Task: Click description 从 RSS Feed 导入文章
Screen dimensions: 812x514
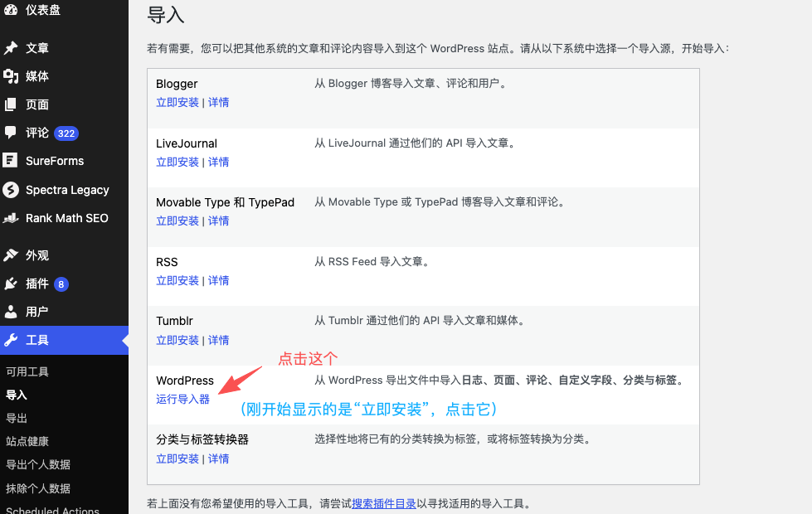Action: point(372,262)
